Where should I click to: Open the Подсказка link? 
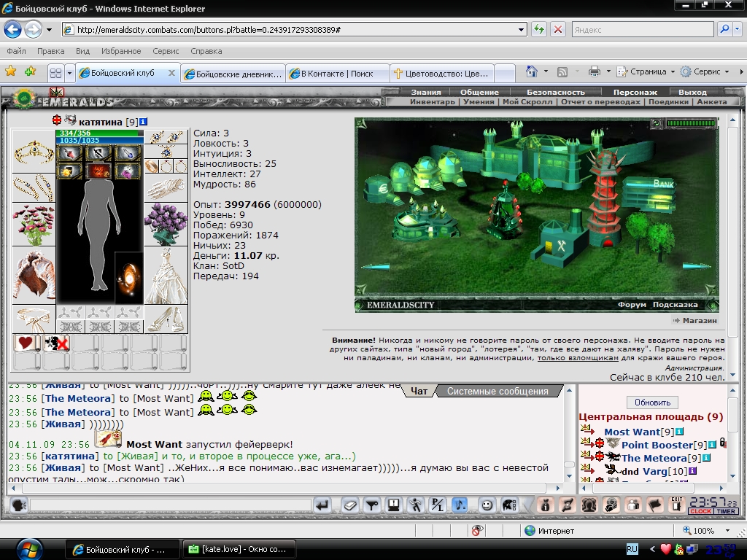(675, 305)
